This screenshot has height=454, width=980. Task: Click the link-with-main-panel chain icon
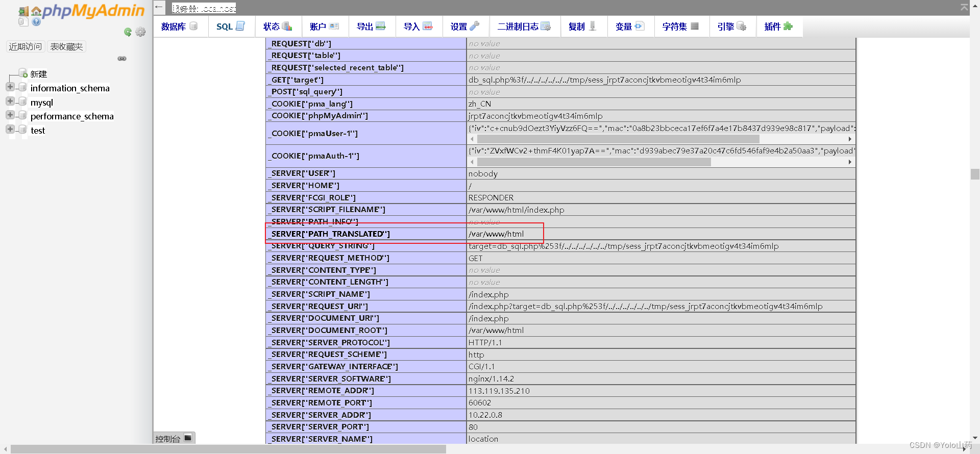click(122, 59)
